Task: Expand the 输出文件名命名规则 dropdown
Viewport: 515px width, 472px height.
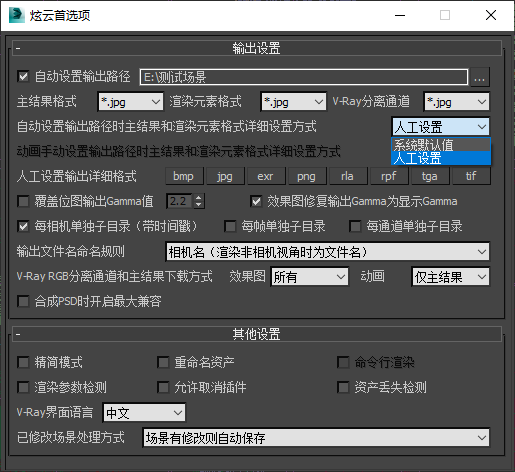Action: click(x=327, y=252)
